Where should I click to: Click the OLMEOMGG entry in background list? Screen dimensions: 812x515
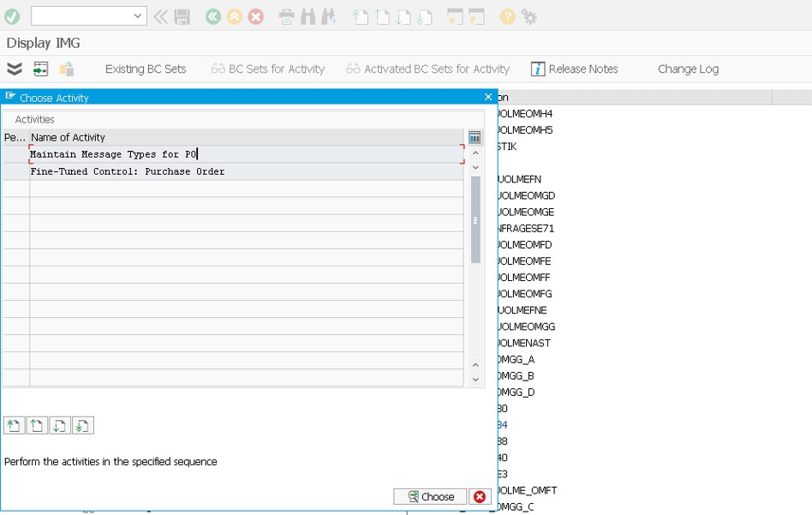[x=526, y=327]
